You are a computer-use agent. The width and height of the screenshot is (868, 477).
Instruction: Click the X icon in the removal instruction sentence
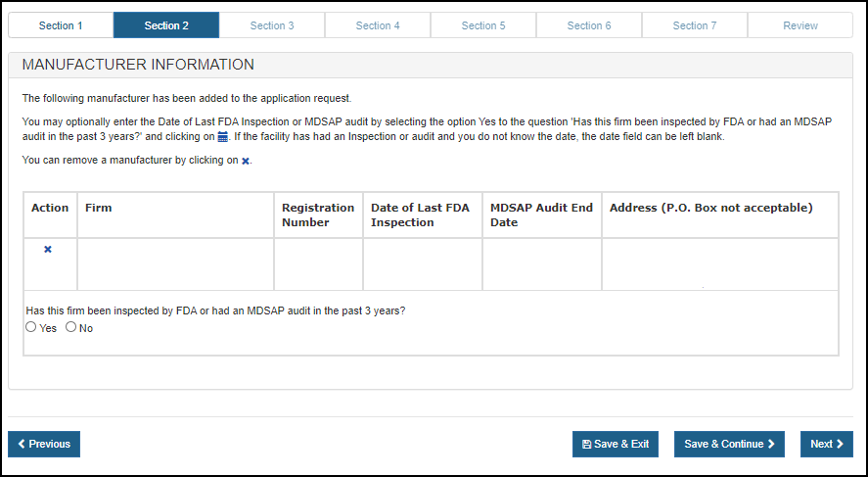point(246,161)
